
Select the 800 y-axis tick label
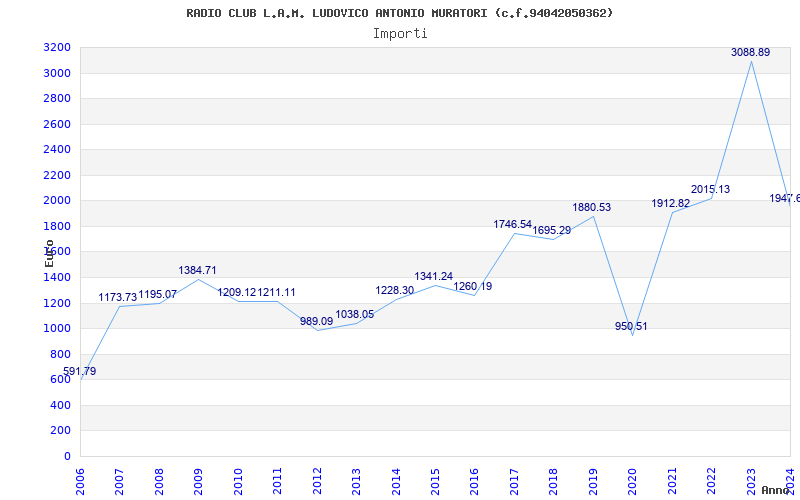61,354
